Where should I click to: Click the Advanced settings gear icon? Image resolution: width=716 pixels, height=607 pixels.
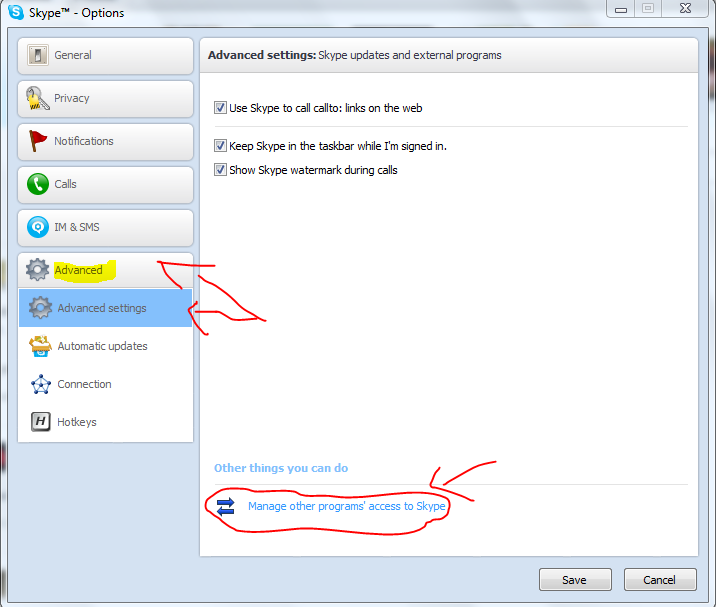click(x=40, y=308)
